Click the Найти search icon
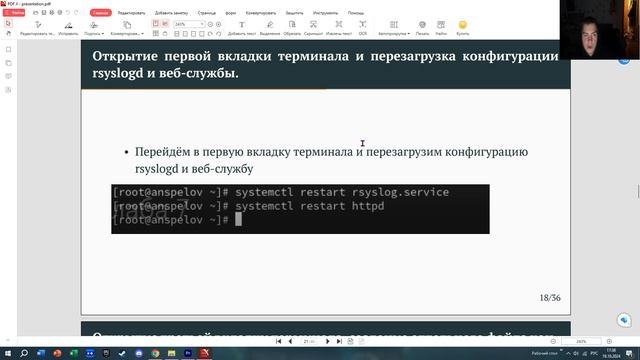 tap(441, 25)
